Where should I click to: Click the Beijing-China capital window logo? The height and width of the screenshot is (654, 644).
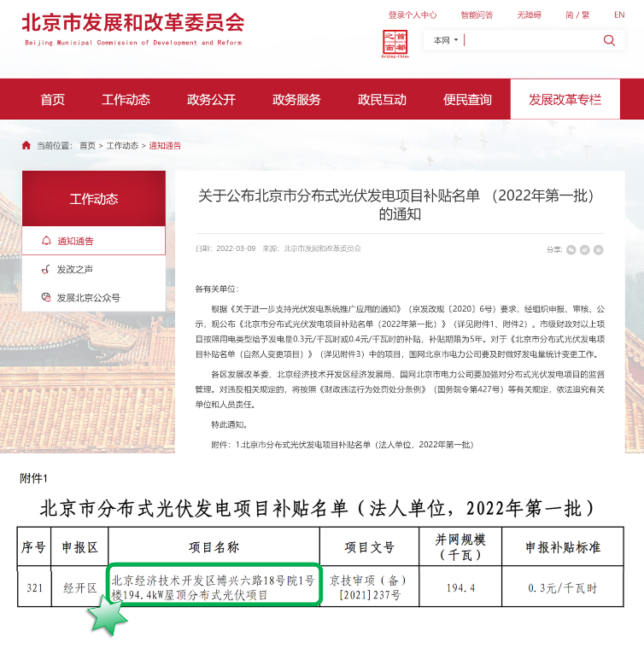click(395, 44)
